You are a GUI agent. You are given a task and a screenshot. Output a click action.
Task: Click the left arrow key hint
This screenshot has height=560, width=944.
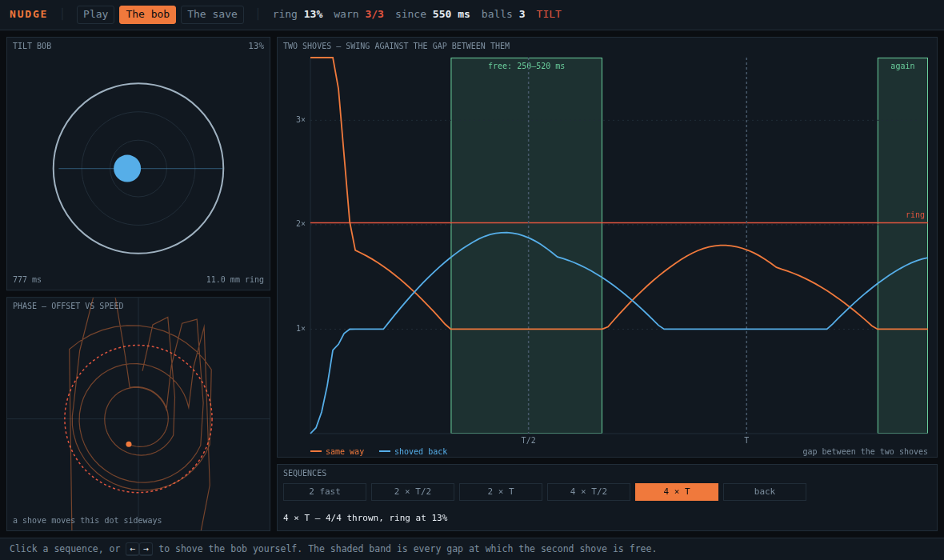133,549
